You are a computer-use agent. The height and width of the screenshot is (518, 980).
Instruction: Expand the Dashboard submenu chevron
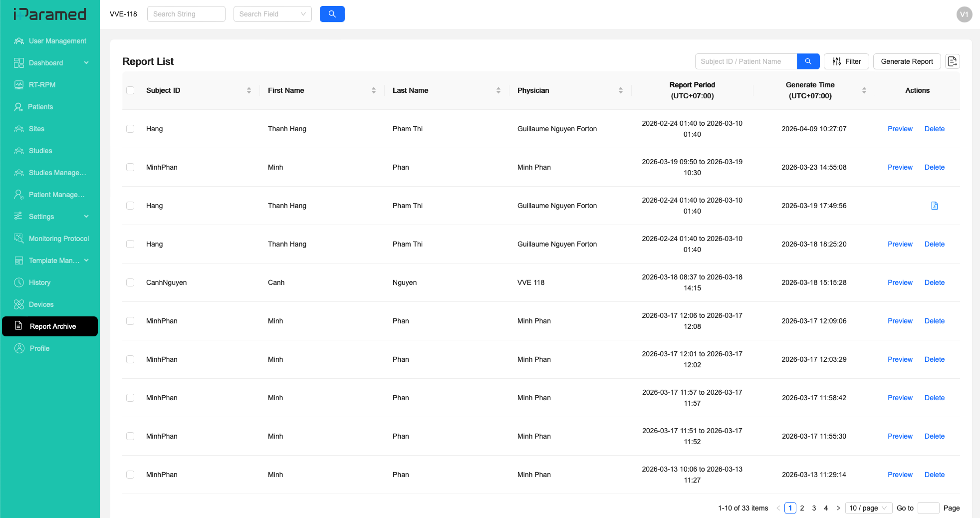[86, 63]
